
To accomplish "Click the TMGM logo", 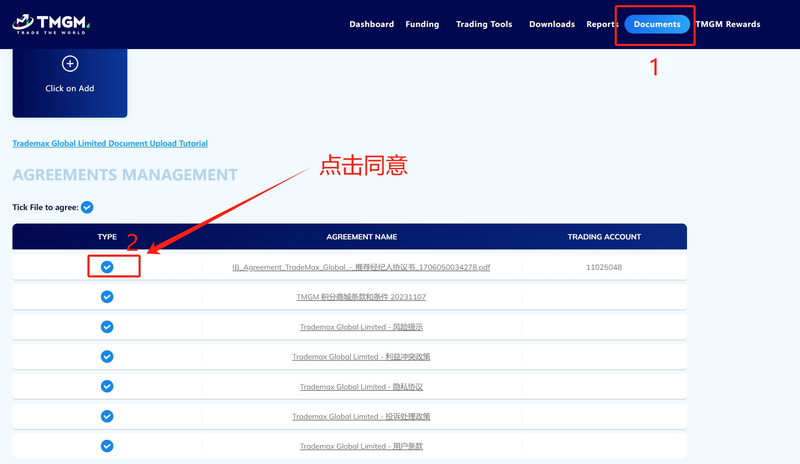I will [51, 24].
